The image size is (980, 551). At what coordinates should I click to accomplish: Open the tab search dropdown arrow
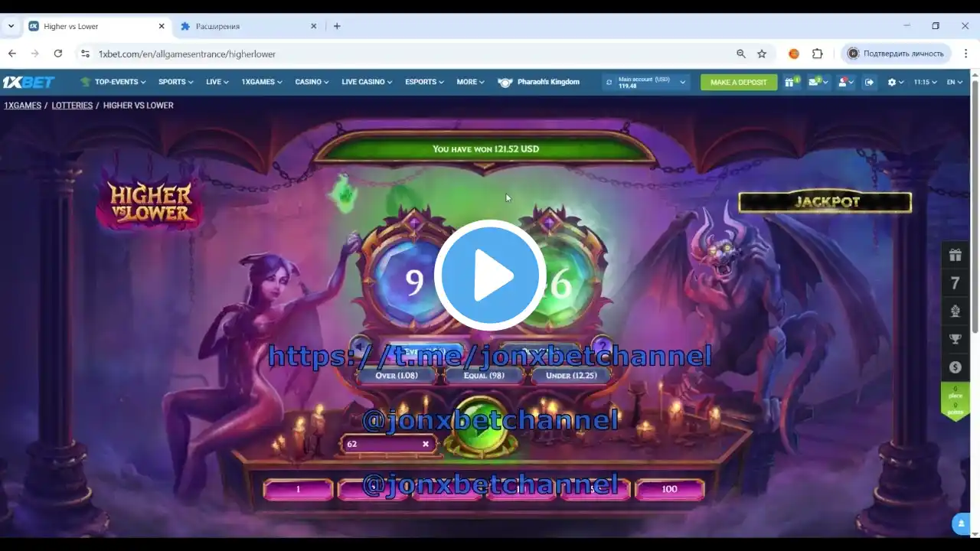click(11, 26)
